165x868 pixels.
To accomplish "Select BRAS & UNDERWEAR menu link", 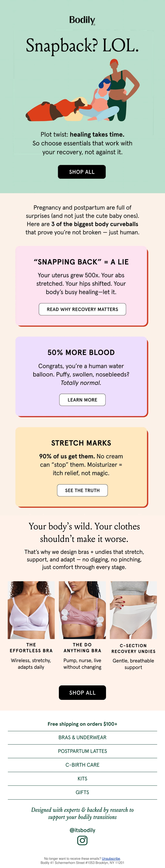I will [x=82, y=737].
